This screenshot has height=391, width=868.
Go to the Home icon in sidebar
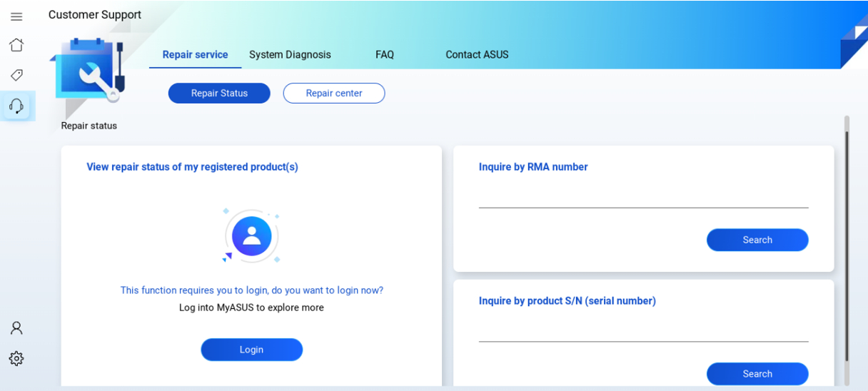[x=16, y=45]
